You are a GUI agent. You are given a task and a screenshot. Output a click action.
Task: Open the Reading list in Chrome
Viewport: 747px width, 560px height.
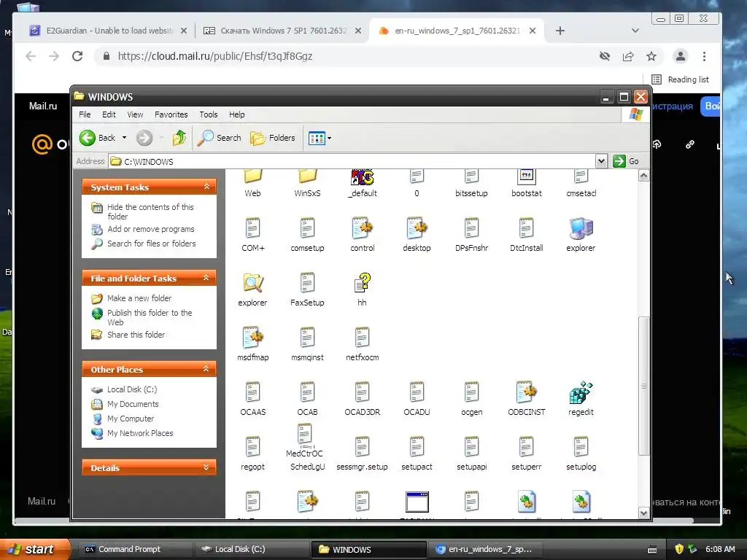tap(681, 79)
